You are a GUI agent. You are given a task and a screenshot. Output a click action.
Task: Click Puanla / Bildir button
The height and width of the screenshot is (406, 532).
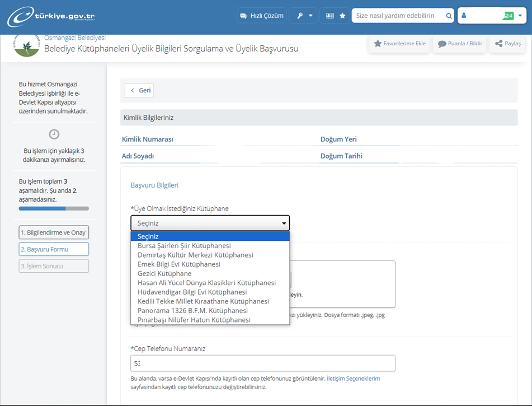[460, 44]
